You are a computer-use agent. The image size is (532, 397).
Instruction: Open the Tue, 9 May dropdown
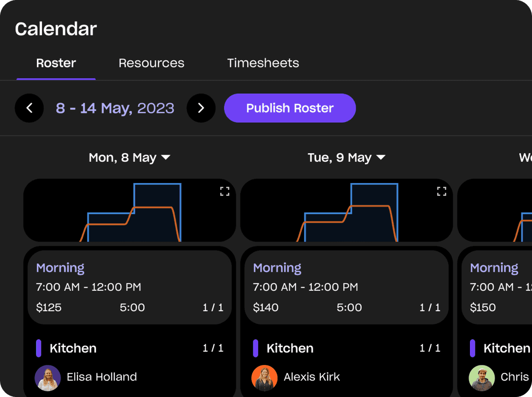[381, 157]
